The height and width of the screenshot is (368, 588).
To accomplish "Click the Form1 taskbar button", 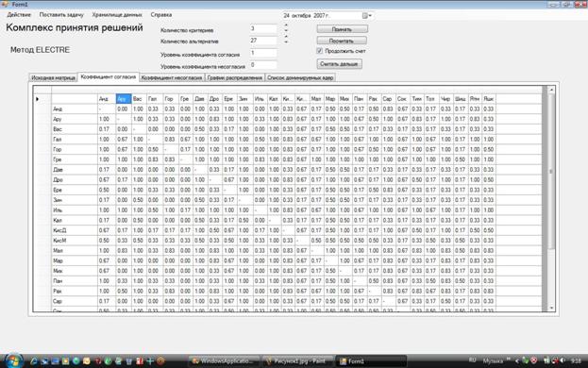I will click(x=371, y=361).
